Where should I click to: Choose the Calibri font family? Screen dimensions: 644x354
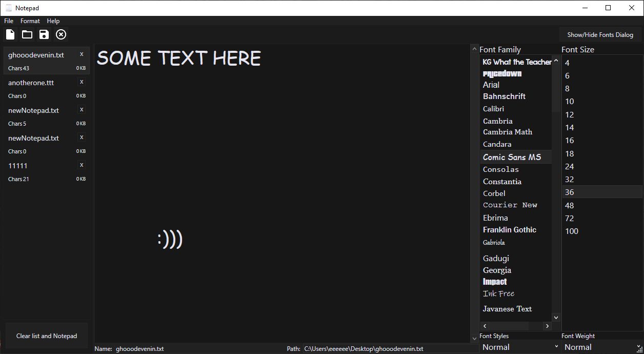click(516, 109)
